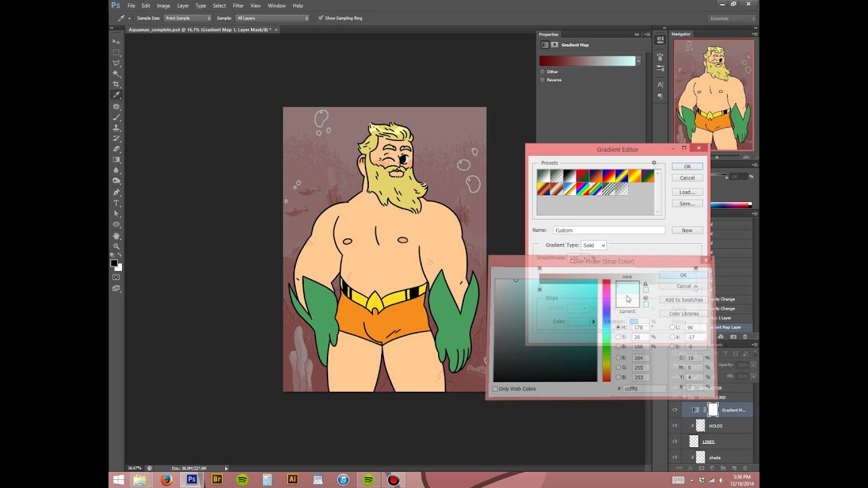The image size is (868, 488).
Task: Select the Pen tool
Action: [x=116, y=192]
